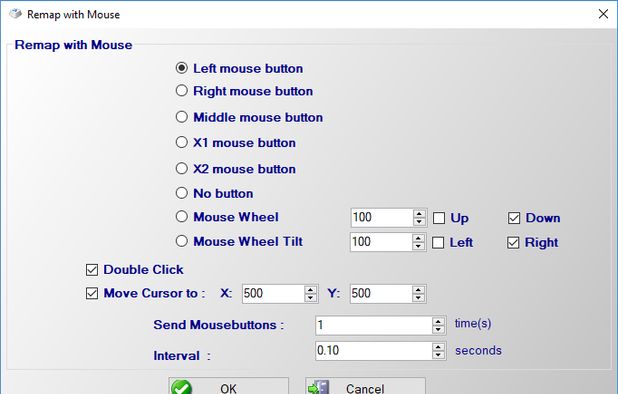Increase the Interval seconds value
618x394 pixels.
(x=438, y=347)
